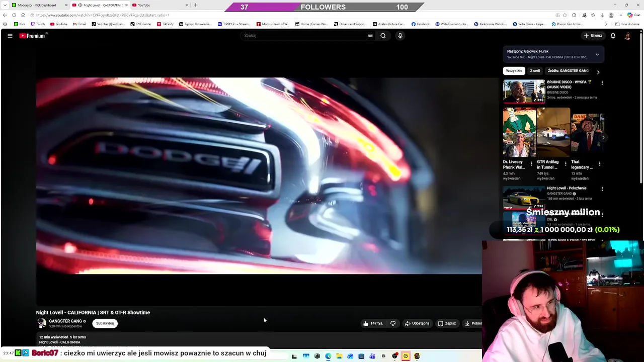The height and width of the screenshot is (362, 644).
Task: Open the Facebook bookmark
Action: click(x=421, y=24)
